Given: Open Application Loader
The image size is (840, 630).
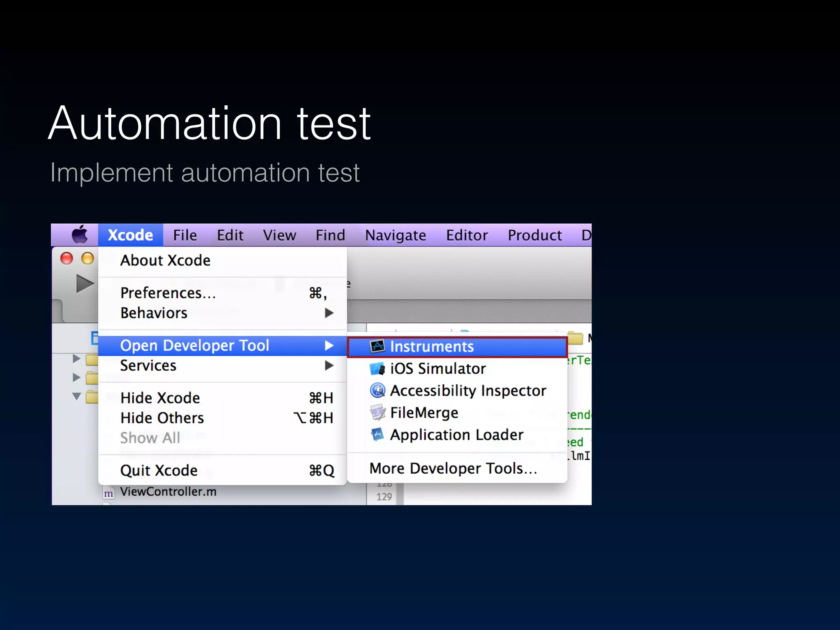Looking at the screenshot, I should pyautogui.click(x=457, y=435).
